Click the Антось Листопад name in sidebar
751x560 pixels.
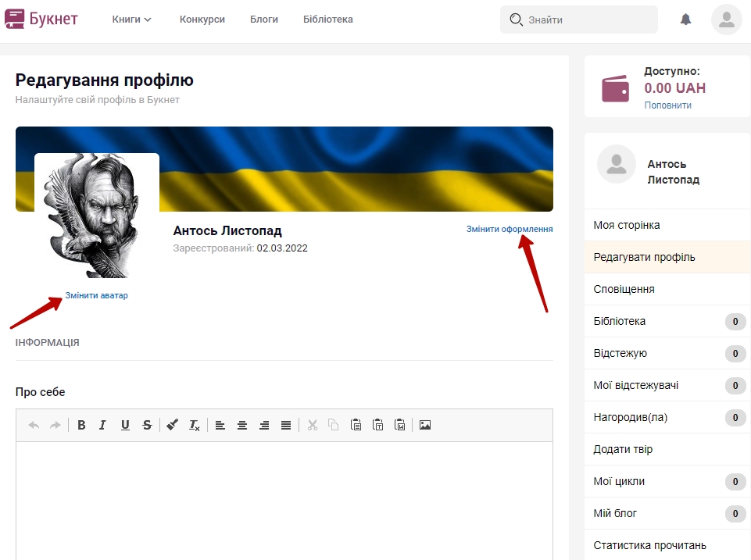[x=673, y=172]
